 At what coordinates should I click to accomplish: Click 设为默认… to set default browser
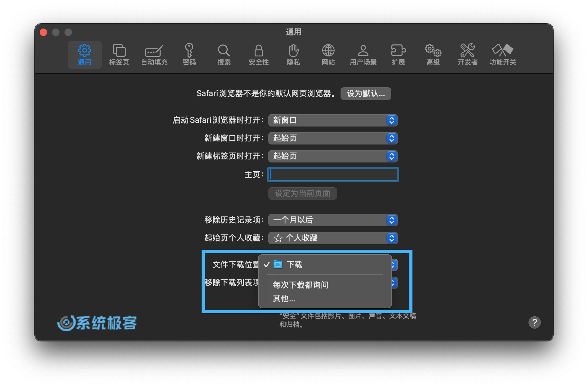coord(366,94)
